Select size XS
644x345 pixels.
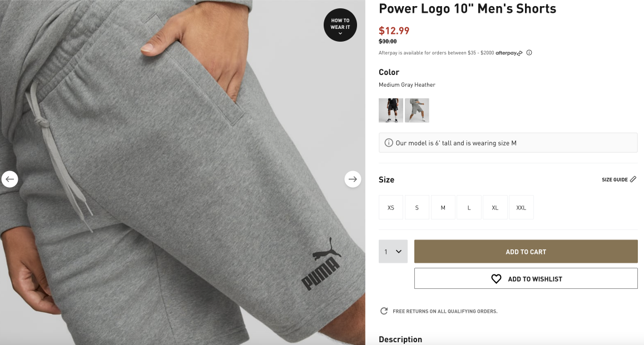(390, 208)
